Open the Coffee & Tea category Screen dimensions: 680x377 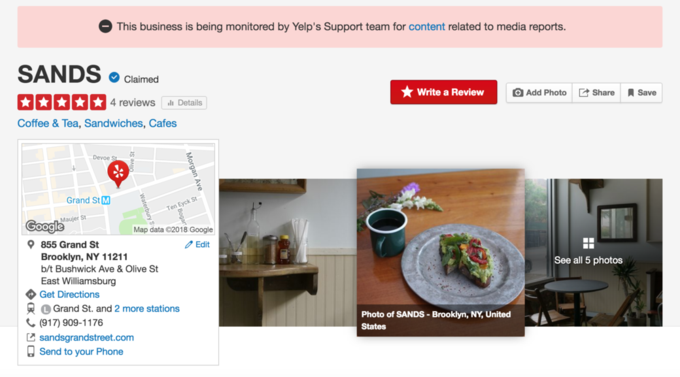[x=48, y=123]
